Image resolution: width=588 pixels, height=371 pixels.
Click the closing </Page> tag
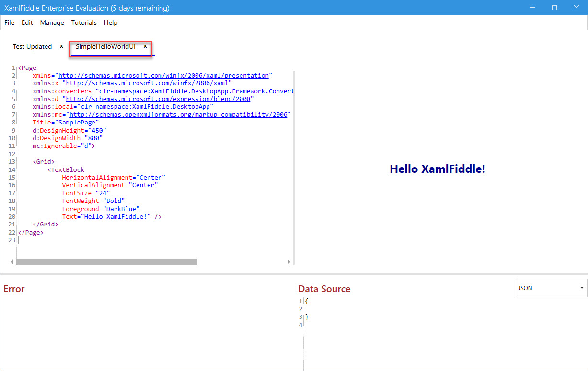[31, 232]
